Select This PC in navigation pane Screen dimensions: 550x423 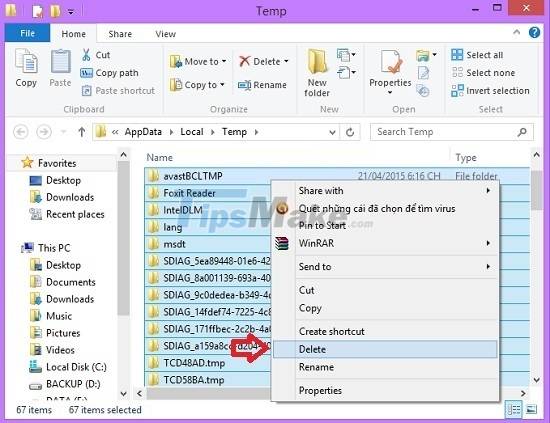point(54,248)
